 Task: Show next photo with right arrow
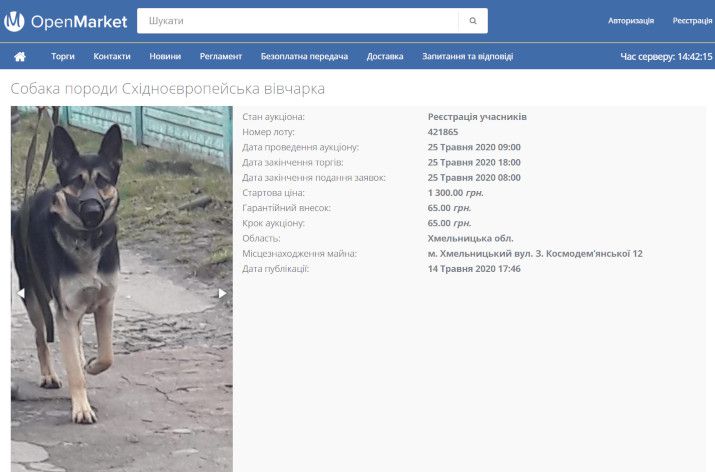222,293
